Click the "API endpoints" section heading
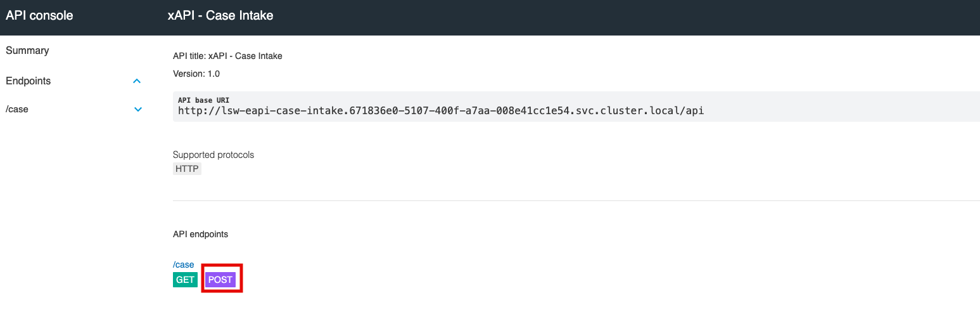Viewport: 980px width, 326px height. click(200, 234)
